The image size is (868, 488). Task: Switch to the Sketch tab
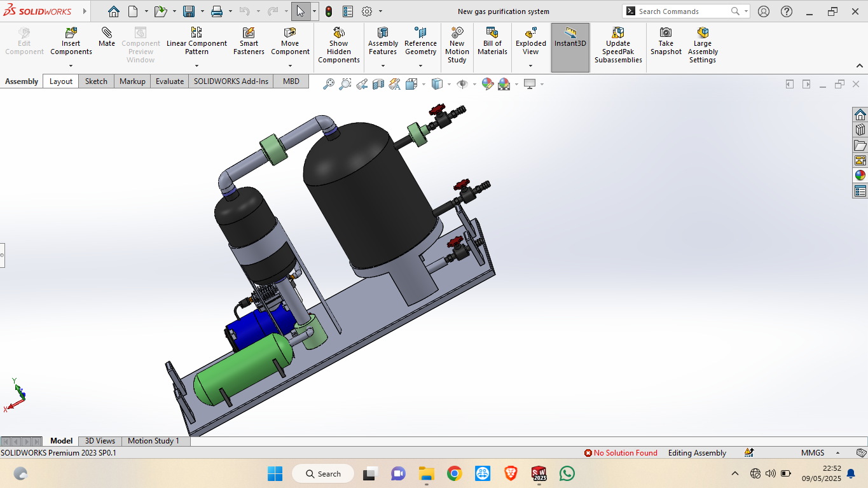pyautogui.click(x=96, y=81)
